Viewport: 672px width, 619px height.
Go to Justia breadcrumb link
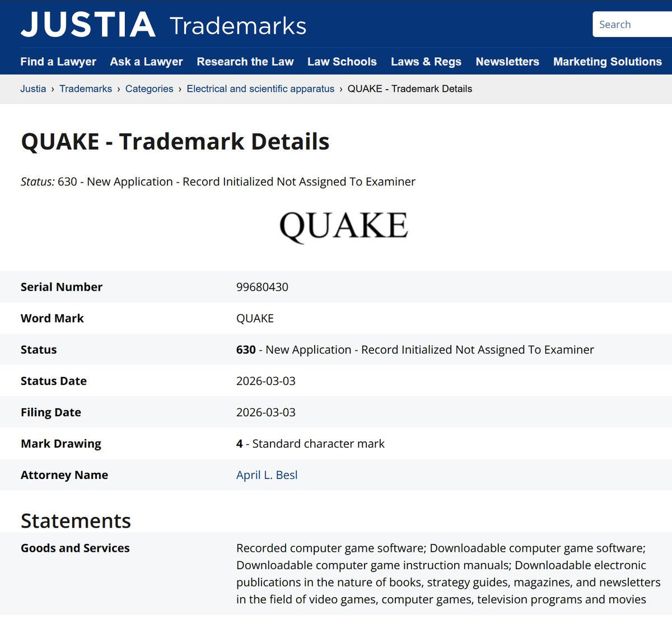(x=34, y=89)
